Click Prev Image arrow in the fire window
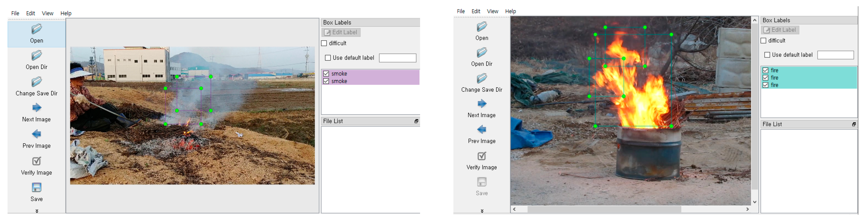 point(481,129)
